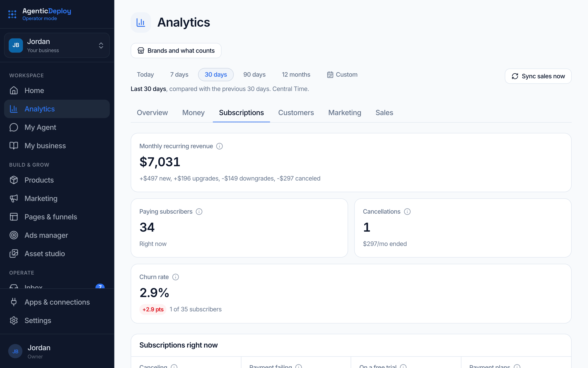Open the Jordan business switcher chevron

coord(101,46)
